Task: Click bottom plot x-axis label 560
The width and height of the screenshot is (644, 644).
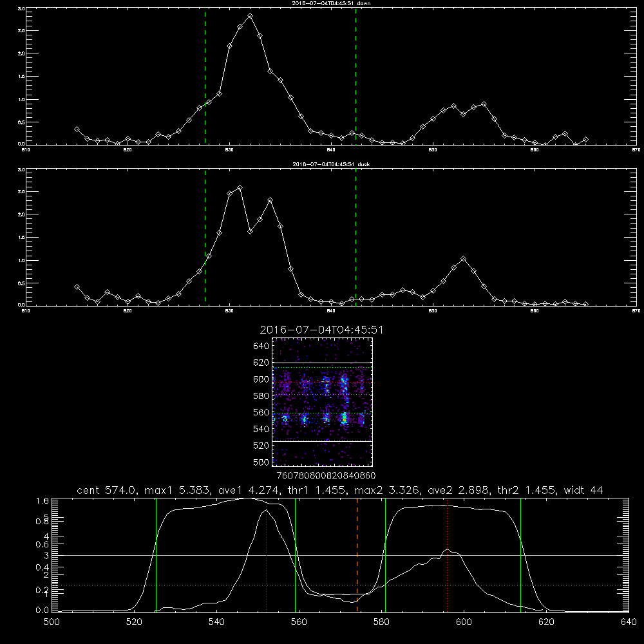Action: [x=299, y=622]
